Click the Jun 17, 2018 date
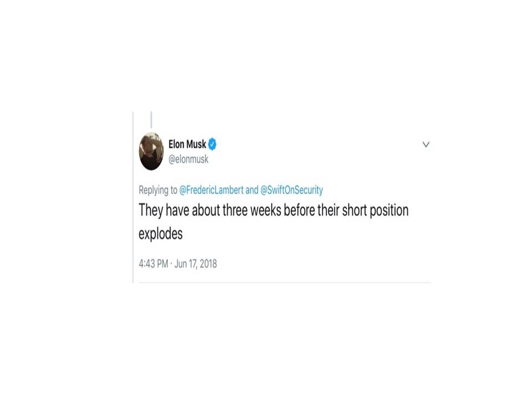Viewport: 532px width, 399px height. [196, 264]
